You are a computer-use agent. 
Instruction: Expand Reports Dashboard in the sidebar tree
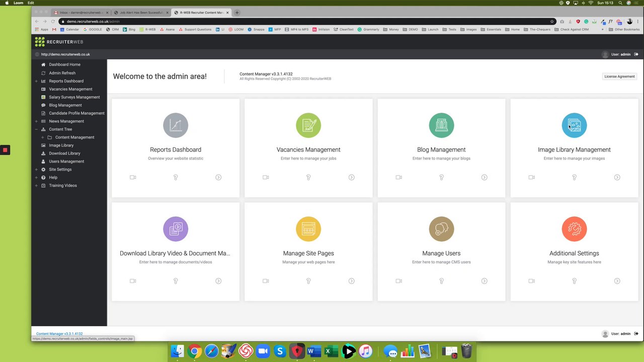pyautogui.click(x=36, y=81)
